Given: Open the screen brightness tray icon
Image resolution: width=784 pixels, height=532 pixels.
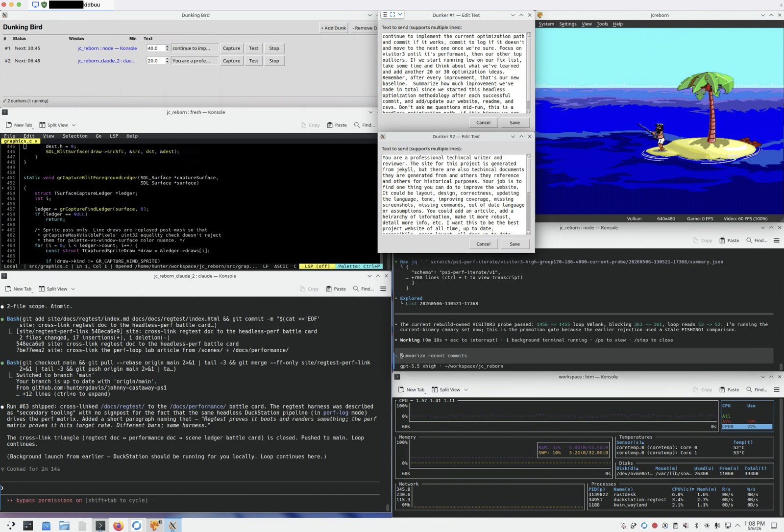Looking at the screenshot, I should pyautogui.click(x=707, y=526).
